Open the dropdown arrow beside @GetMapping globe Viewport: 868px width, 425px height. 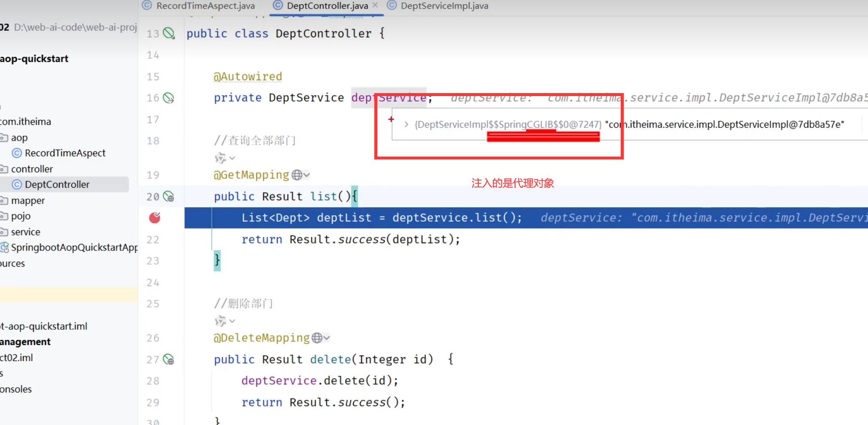pyautogui.click(x=307, y=175)
